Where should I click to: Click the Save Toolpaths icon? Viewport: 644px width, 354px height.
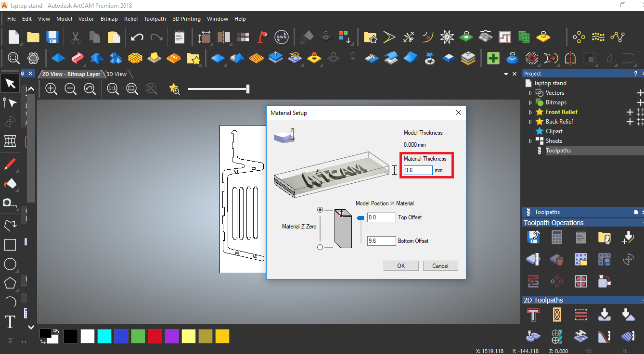click(x=533, y=237)
